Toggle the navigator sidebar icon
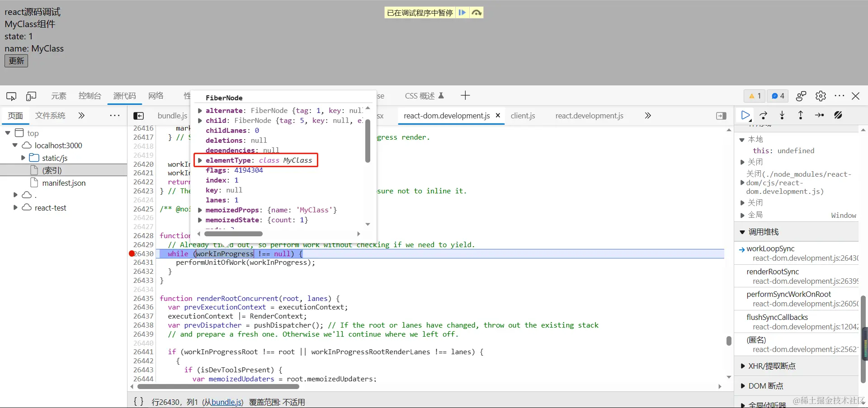This screenshot has width=868, height=408. 139,116
